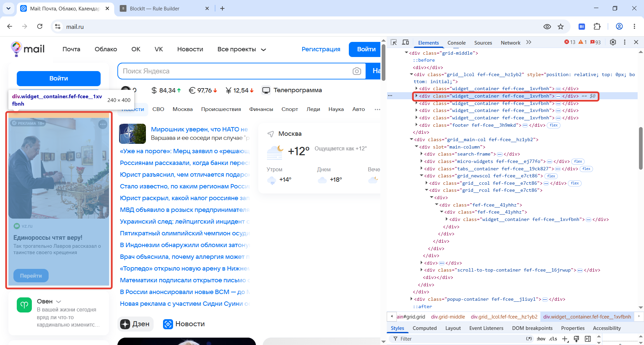Activate the DevTools element inspector icon
Image resolution: width=644 pixels, height=345 pixels.
click(x=394, y=42)
